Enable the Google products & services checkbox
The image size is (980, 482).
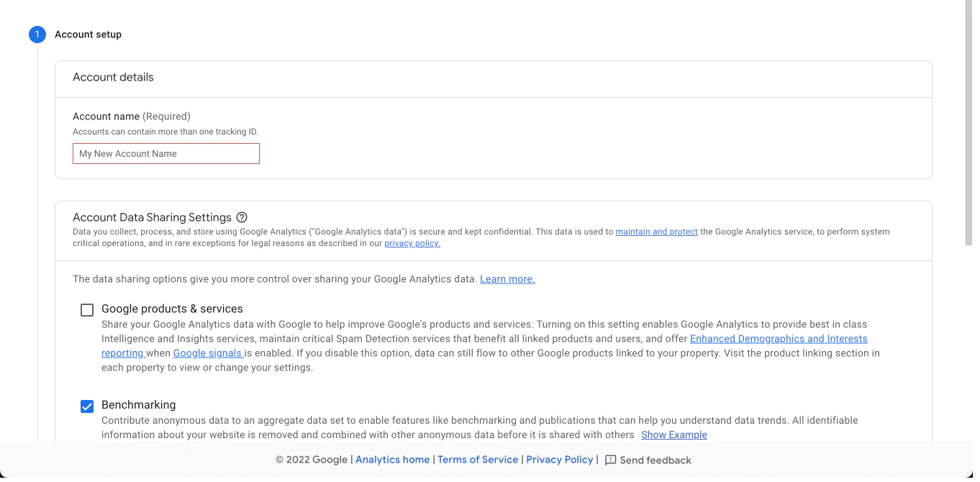pyautogui.click(x=87, y=310)
